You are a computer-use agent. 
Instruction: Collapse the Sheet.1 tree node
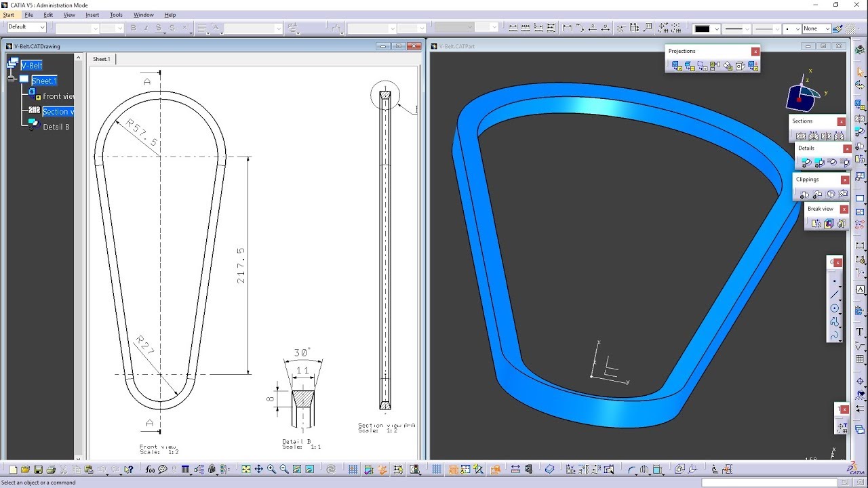point(12,79)
